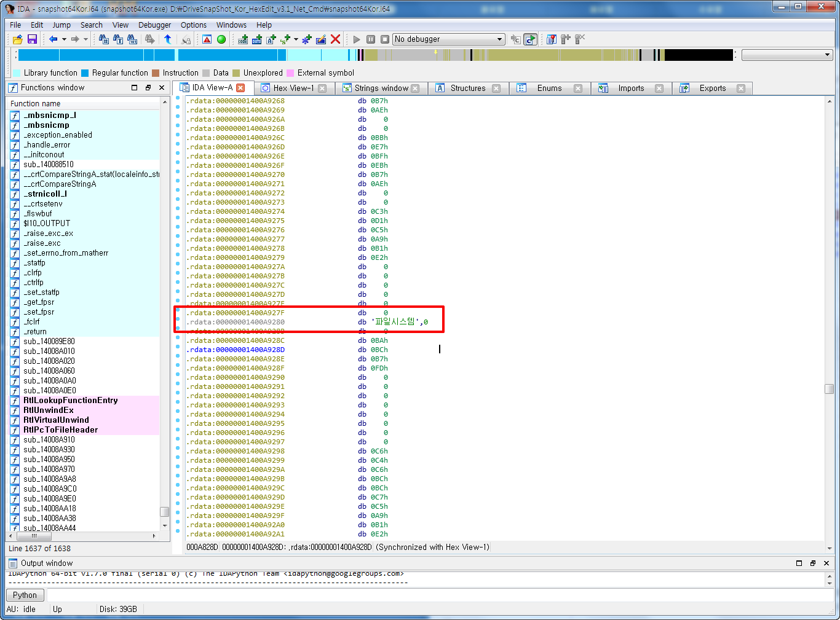Click the delete trace icon with X
This screenshot has height=620, width=840.
coord(580,39)
